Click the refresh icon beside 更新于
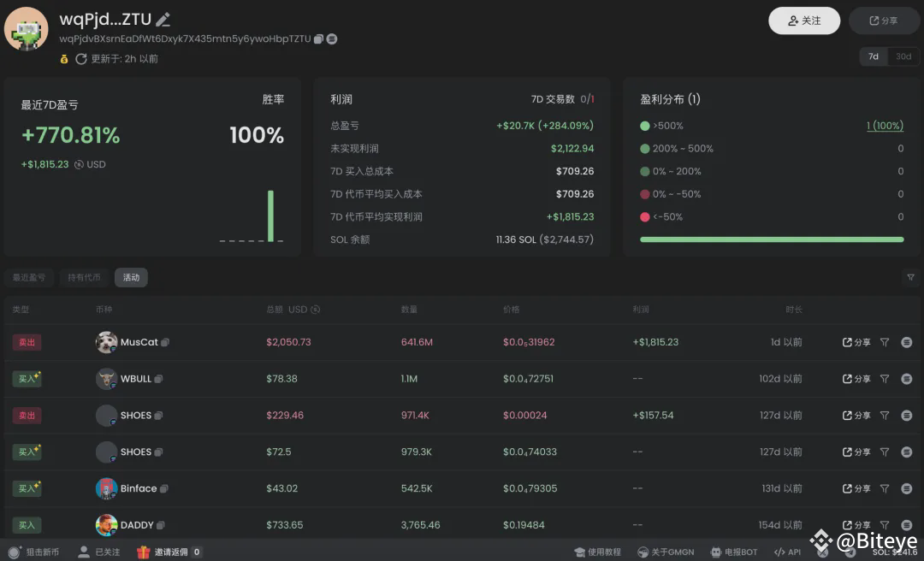 tap(81, 59)
